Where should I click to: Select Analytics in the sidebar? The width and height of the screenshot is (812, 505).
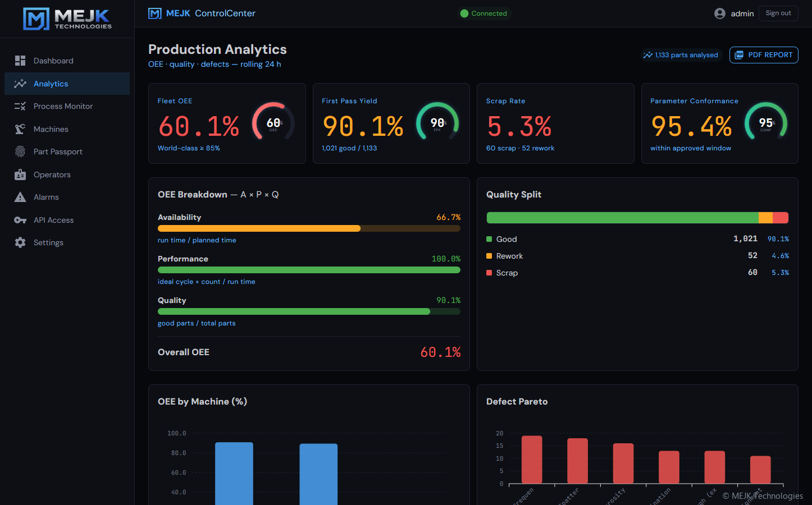point(67,84)
